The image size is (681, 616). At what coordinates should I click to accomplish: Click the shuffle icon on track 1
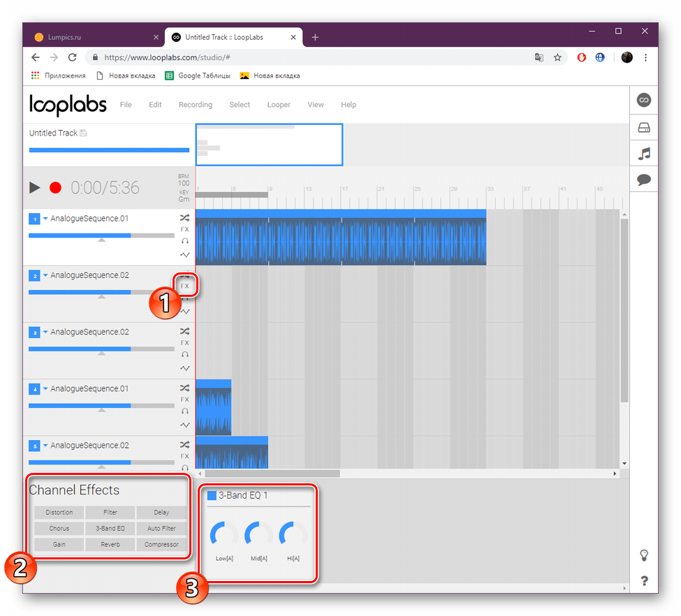(x=185, y=218)
